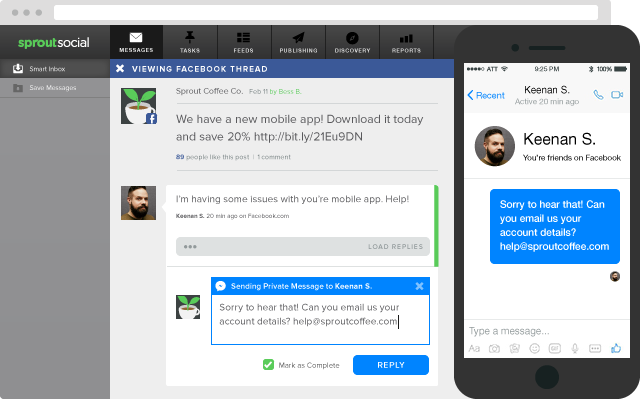
Task: Click Sprout Coffee Co. profile avatar
Action: point(139,106)
